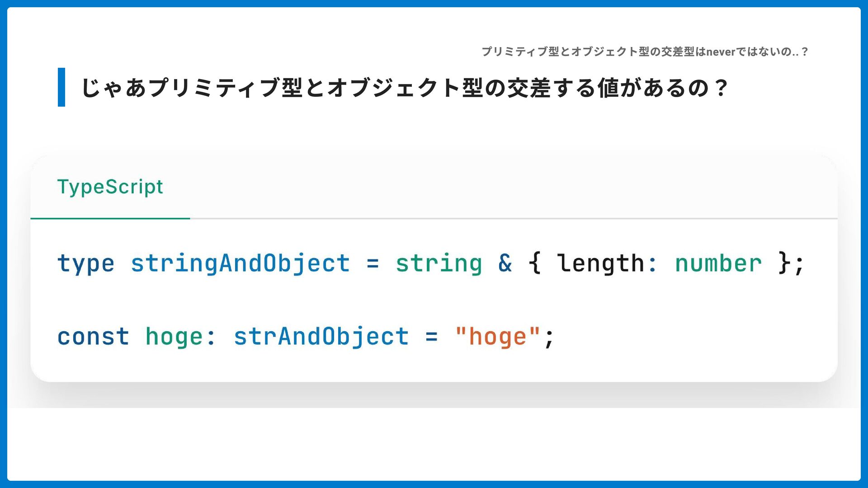Click the blue vertical bar beside the heading

pyautogui.click(x=61, y=87)
